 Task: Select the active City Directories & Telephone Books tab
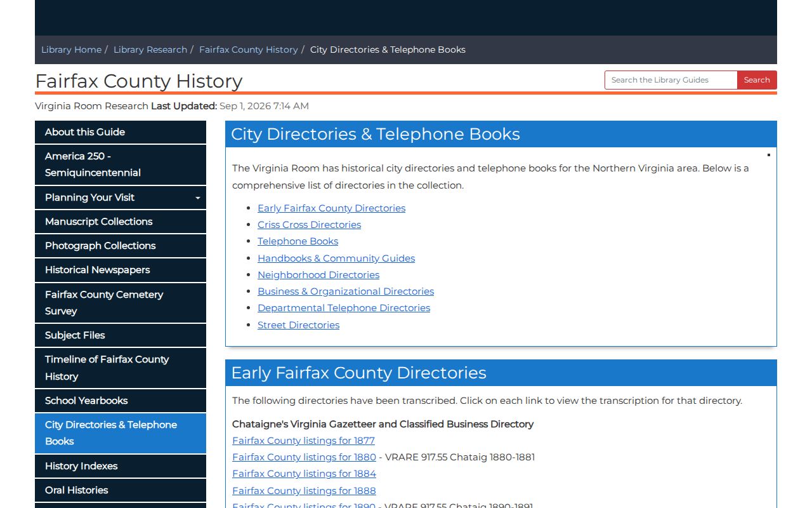[121, 433]
